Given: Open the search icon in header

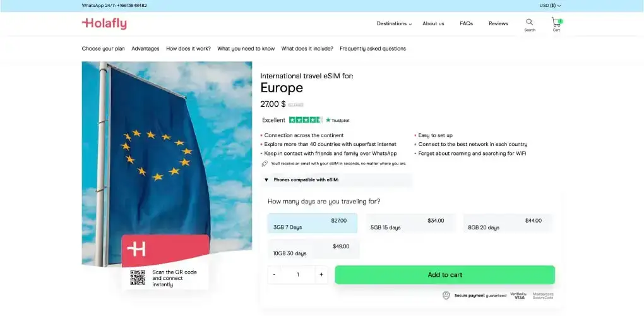Looking at the screenshot, I should 529,23.
